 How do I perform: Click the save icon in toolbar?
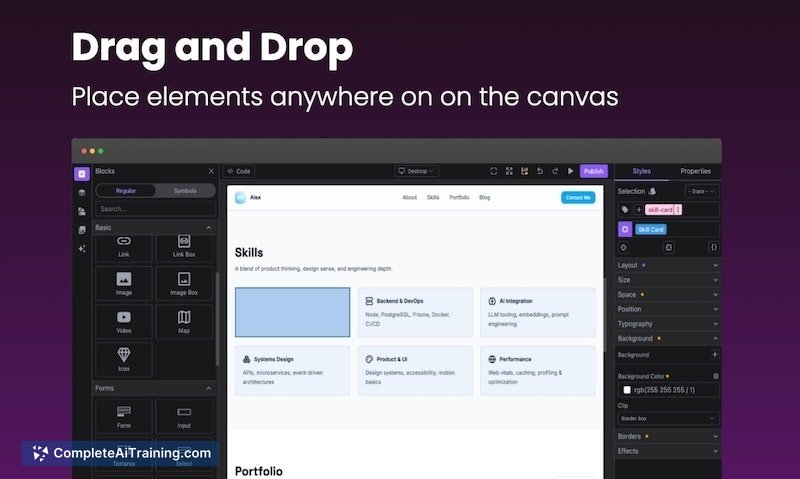(x=524, y=171)
